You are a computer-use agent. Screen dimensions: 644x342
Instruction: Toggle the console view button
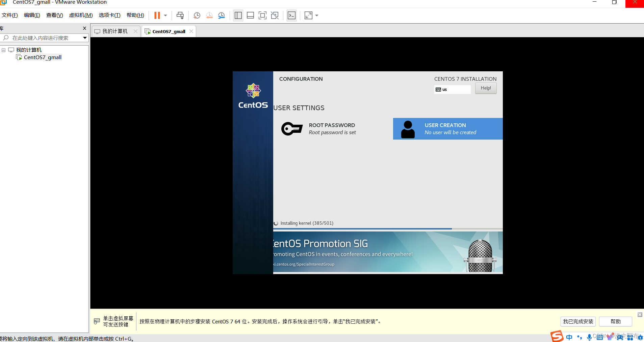pos(291,16)
